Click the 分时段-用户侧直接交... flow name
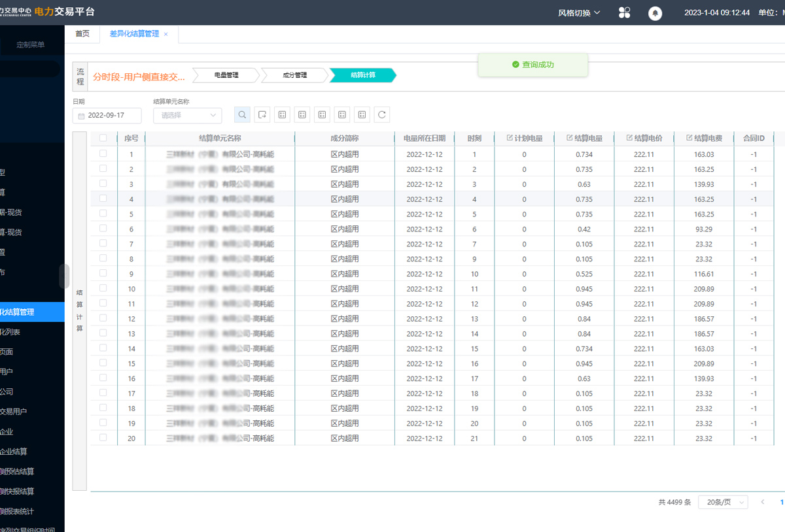Screen dimensions: 785x532 pos(139,76)
